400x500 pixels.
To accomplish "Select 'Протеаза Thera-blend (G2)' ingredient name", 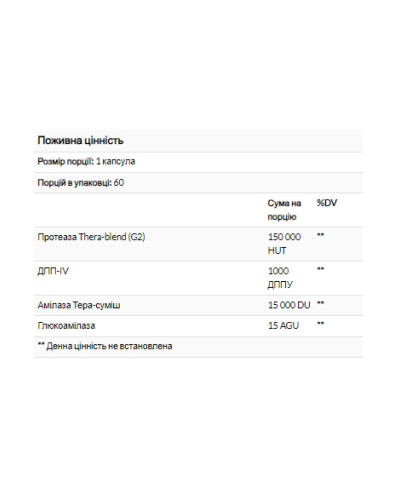I will (x=91, y=237).
